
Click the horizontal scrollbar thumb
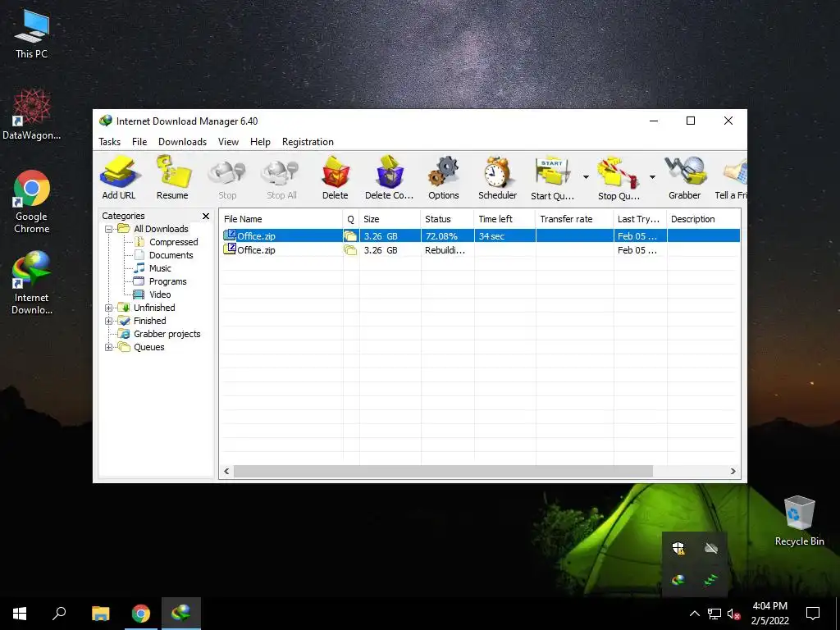[x=443, y=472]
